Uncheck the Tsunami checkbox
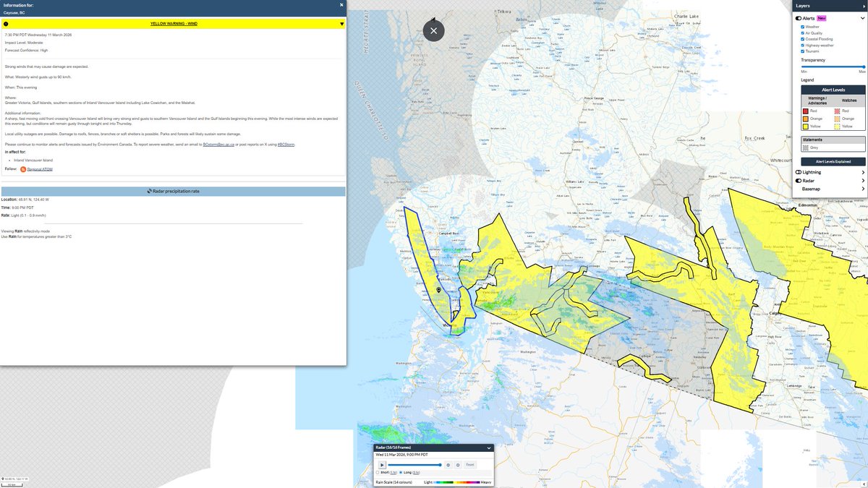This screenshot has height=488, width=868. click(802, 51)
